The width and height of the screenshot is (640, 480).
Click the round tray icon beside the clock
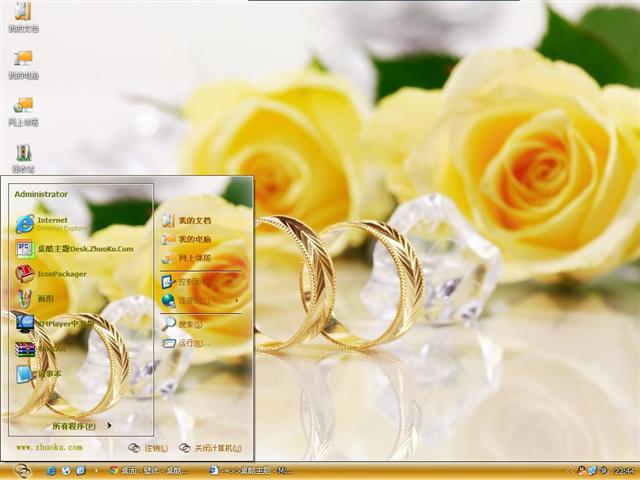603,471
